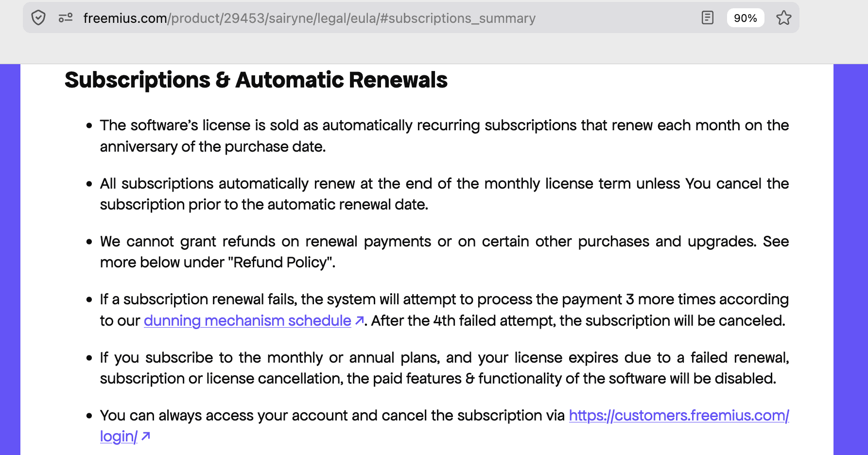
Task: Click external arrow icon after login/ link
Action: coord(146,436)
